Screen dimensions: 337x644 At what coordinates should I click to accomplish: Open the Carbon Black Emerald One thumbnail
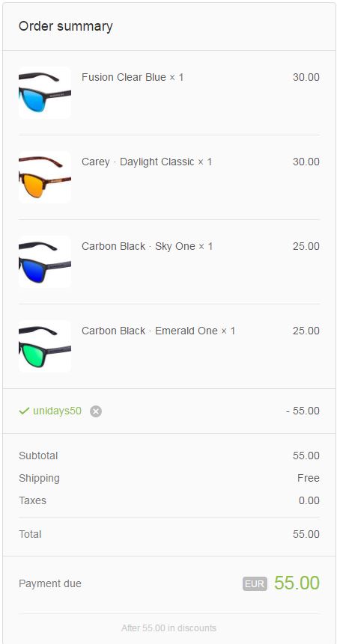[45, 346]
